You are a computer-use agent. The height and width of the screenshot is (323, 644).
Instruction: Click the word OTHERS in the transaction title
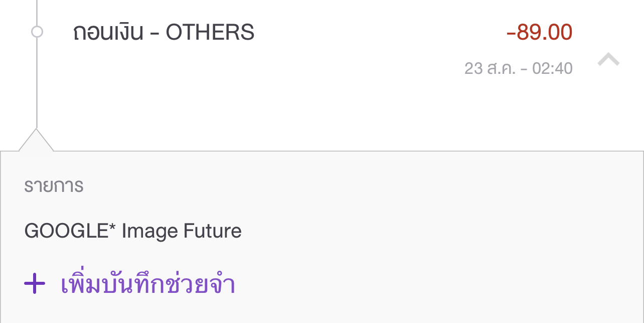[210, 33]
